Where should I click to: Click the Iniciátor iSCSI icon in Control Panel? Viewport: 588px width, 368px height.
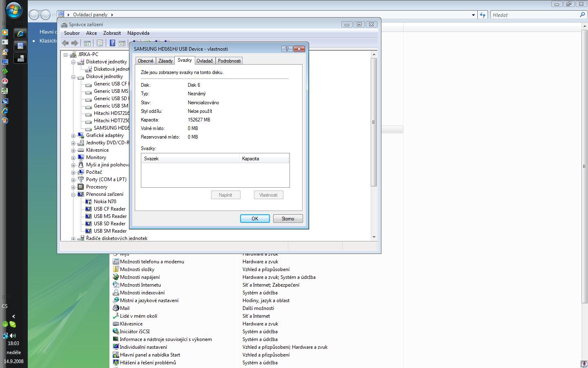click(x=116, y=332)
